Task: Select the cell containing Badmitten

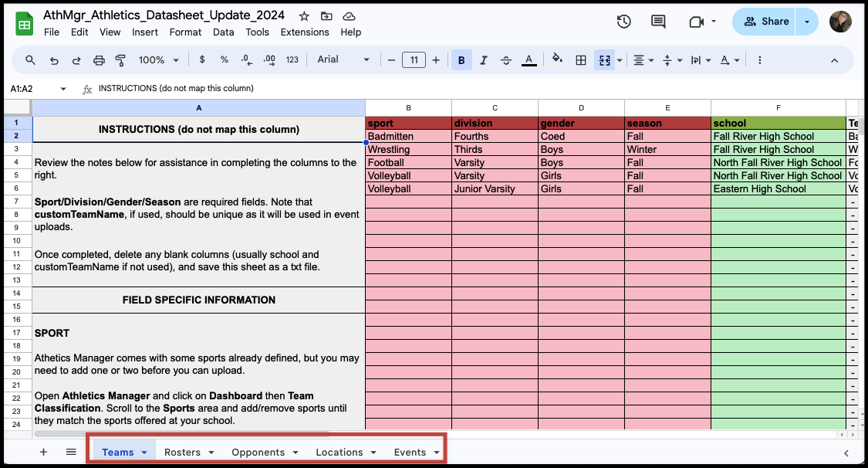Action: tap(408, 136)
